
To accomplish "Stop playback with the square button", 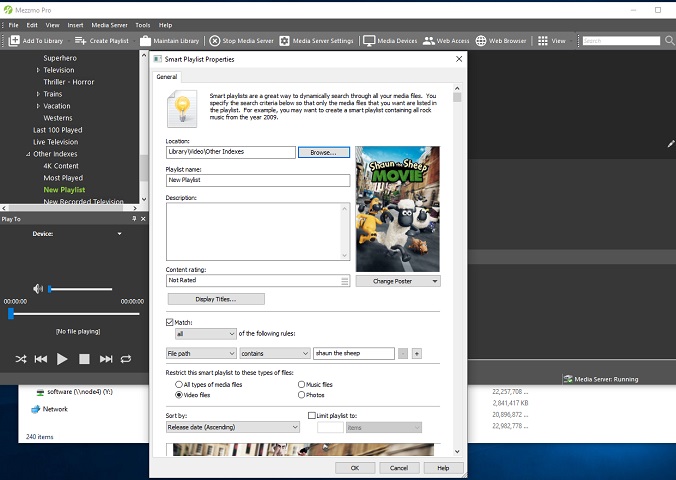I will pyautogui.click(x=84, y=359).
